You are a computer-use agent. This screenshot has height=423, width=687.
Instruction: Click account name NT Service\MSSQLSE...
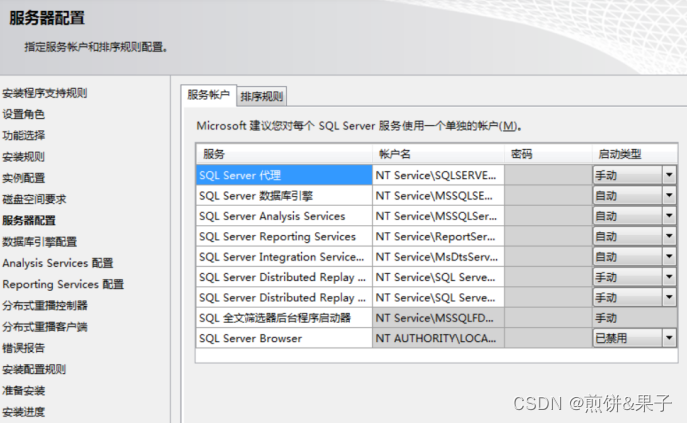(438, 196)
